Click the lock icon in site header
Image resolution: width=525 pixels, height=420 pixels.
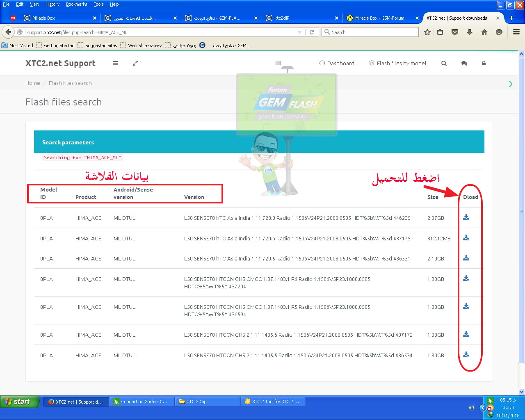click(484, 63)
